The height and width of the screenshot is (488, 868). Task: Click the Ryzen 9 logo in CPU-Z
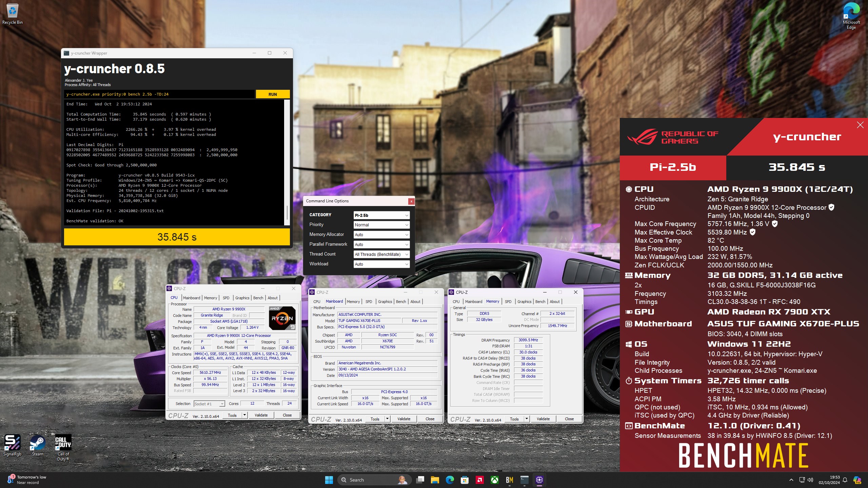point(282,318)
